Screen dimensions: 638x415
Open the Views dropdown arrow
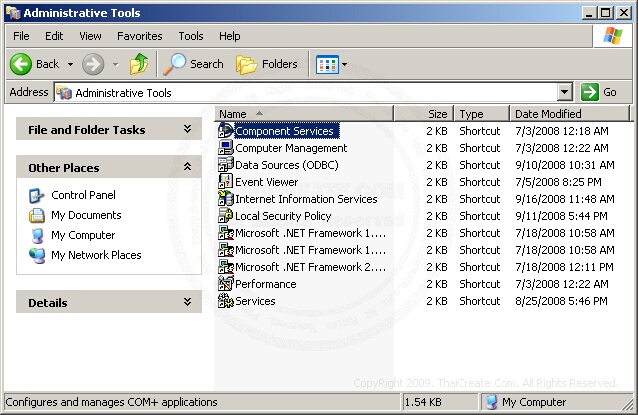345,64
